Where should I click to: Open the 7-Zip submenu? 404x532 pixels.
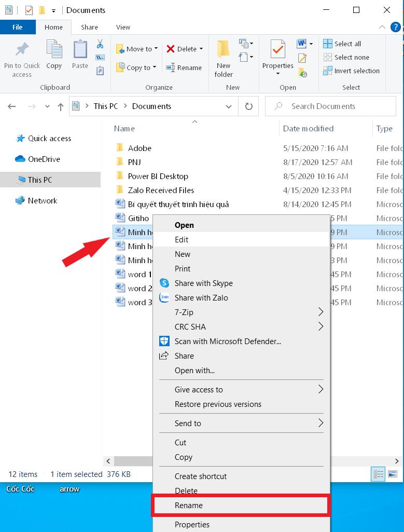pos(241,312)
